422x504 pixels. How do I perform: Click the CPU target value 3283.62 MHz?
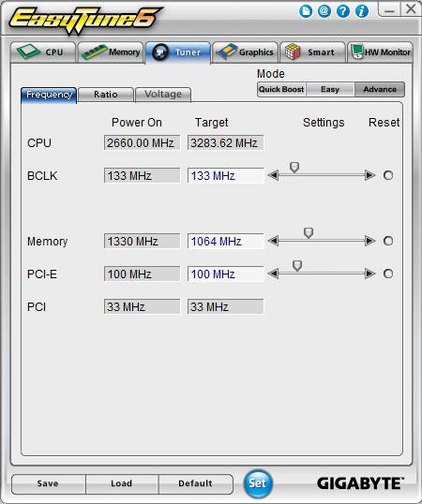point(225,142)
